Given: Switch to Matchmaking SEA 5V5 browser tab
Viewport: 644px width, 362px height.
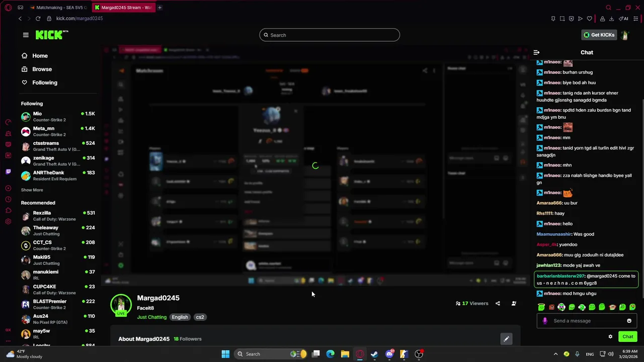Looking at the screenshot, I should pyautogui.click(x=58, y=8).
